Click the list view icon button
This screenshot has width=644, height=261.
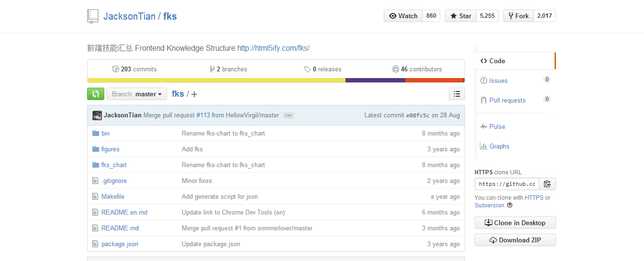tap(457, 94)
